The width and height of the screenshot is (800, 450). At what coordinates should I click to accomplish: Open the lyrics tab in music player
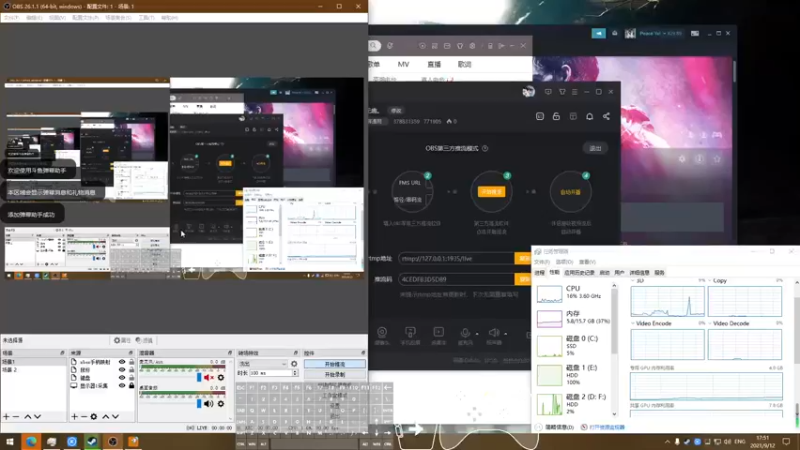click(x=464, y=64)
